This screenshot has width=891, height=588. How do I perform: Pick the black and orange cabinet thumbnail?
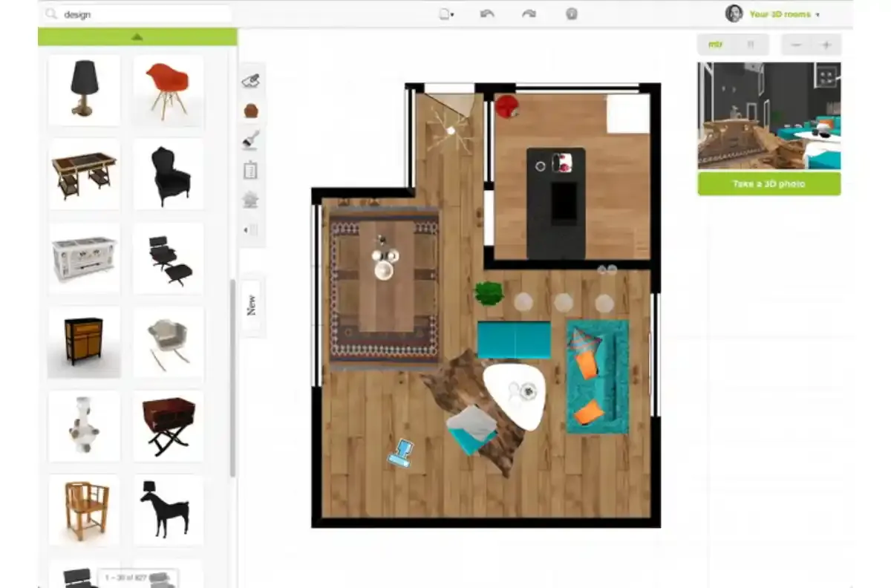tap(84, 342)
